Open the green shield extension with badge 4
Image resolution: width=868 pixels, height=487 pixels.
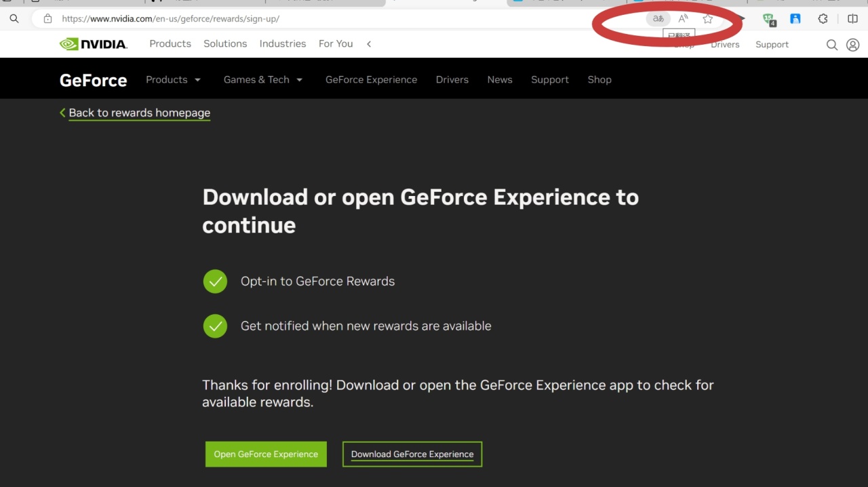pyautogui.click(x=769, y=20)
